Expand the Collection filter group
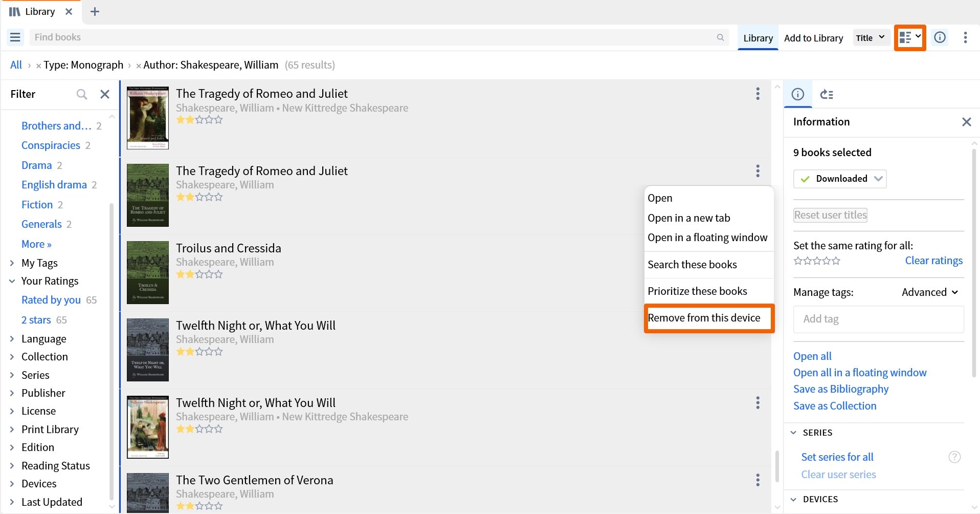Viewport: 980px width, 514px height. tap(12, 357)
